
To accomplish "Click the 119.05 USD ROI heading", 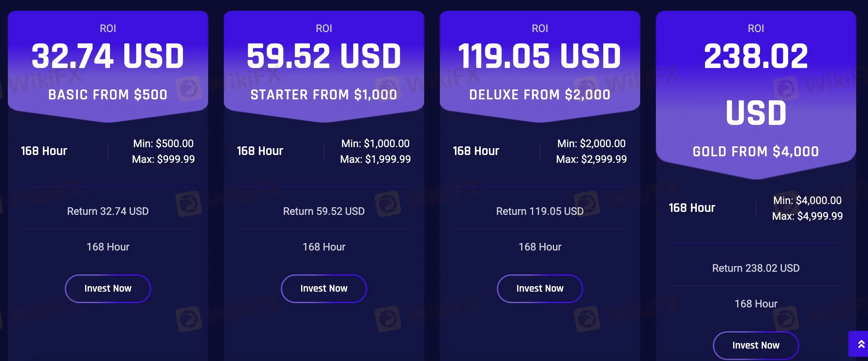I will (x=539, y=56).
